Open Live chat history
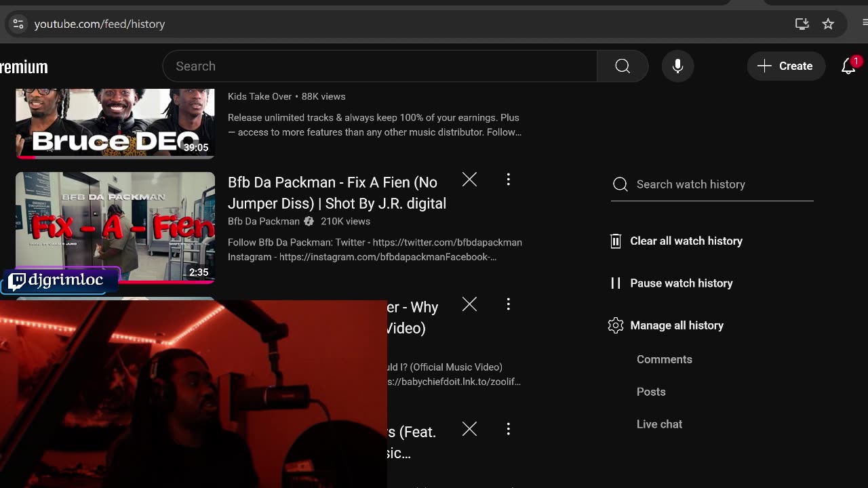The image size is (868, 488). pyautogui.click(x=659, y=424)
